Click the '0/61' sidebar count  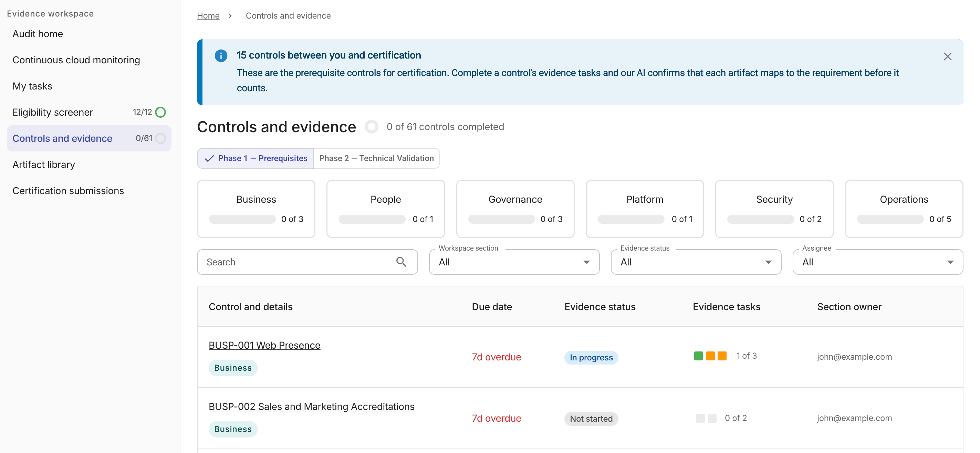tap(144, 138)
